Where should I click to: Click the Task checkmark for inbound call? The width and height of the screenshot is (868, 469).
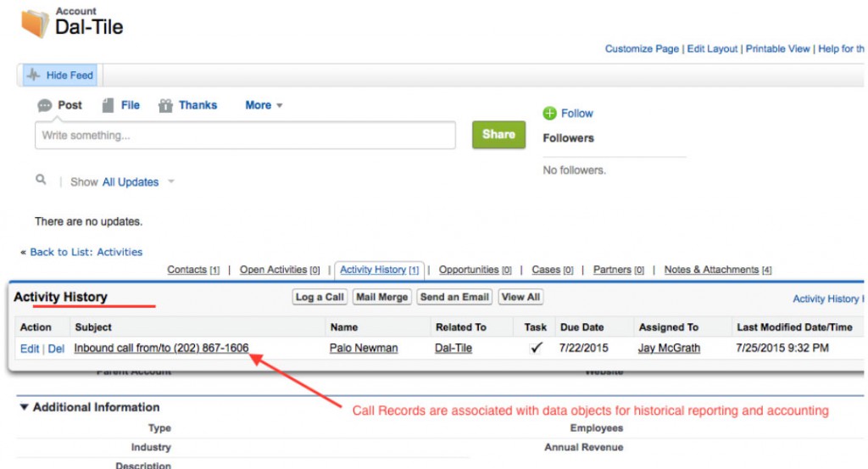[536, 348]
